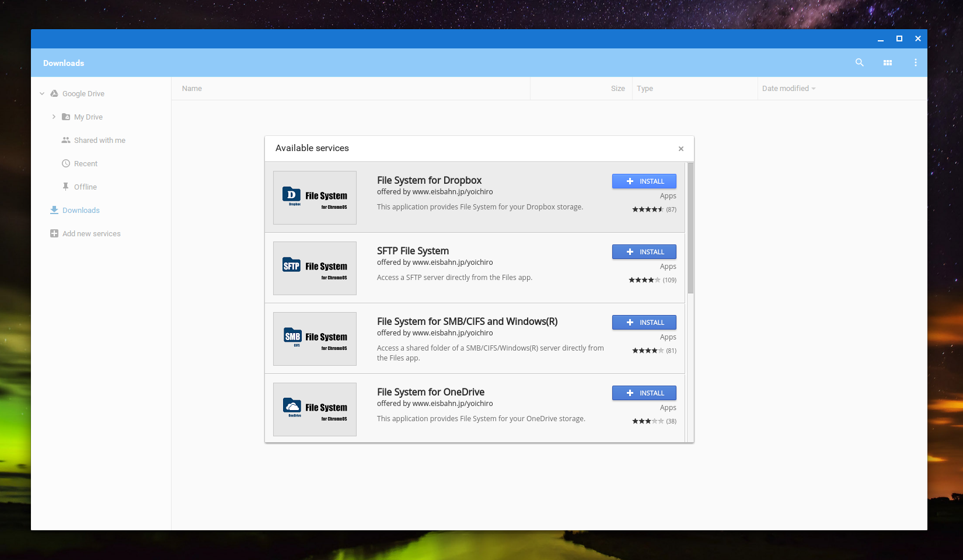Click the SFTP File System title
The image size is (963, 560).
[x=413, y=251]
